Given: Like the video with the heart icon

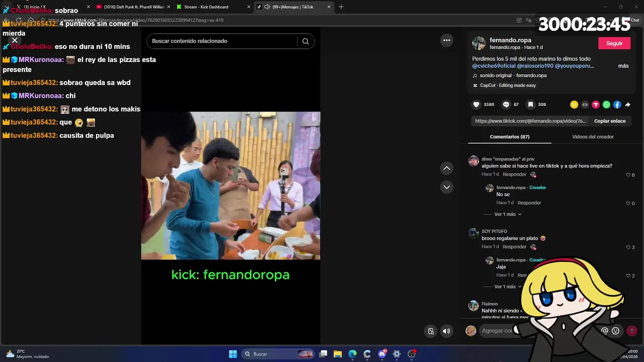Looking at the screenshot, I should tap(476, 105).
